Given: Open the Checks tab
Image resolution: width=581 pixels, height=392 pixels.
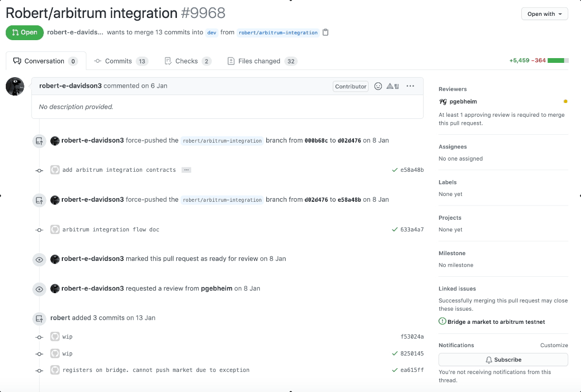Looking at the screenshot, I should pyautogui.click(x=188, y=61).
